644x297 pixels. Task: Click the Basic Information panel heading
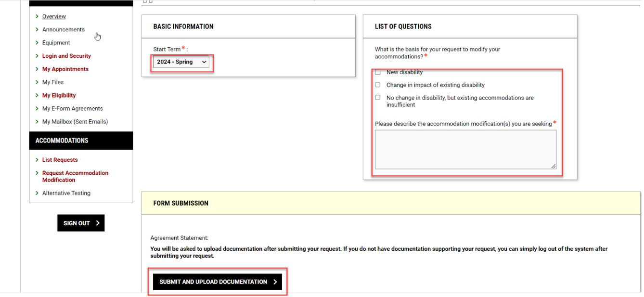183,26
